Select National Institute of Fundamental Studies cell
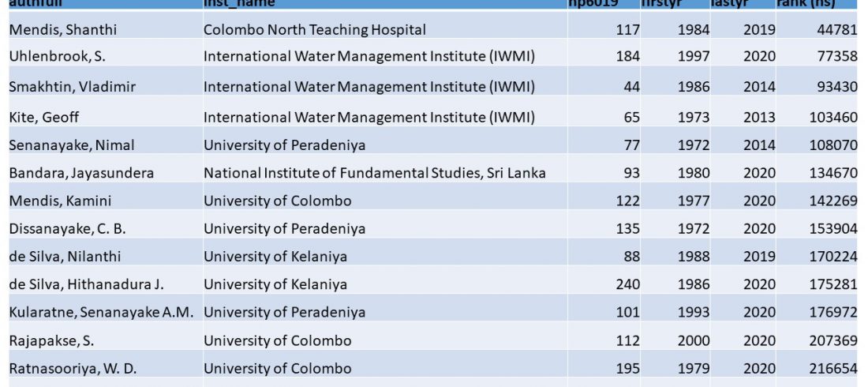868x387 pixels. [x=374, y=173]
